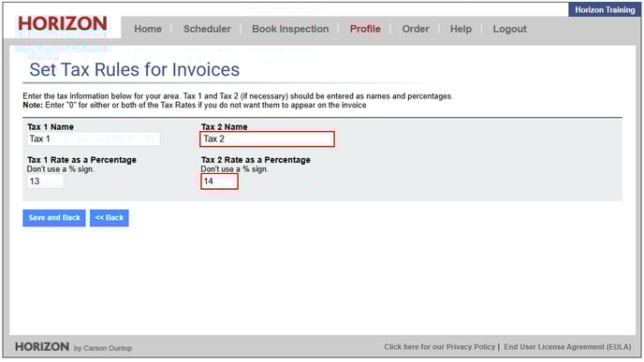Focus the Tax 2 Name field

pos(267,139)
